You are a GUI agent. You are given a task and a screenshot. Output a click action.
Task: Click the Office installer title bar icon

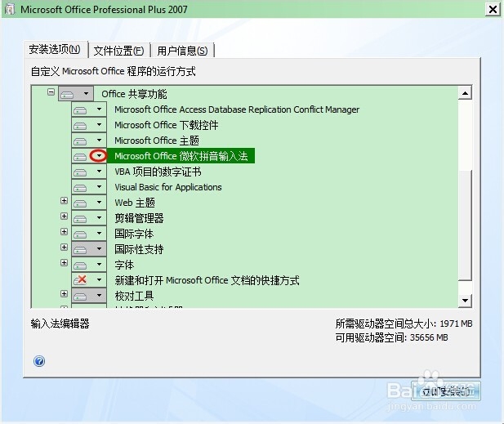tap(10, 9)
